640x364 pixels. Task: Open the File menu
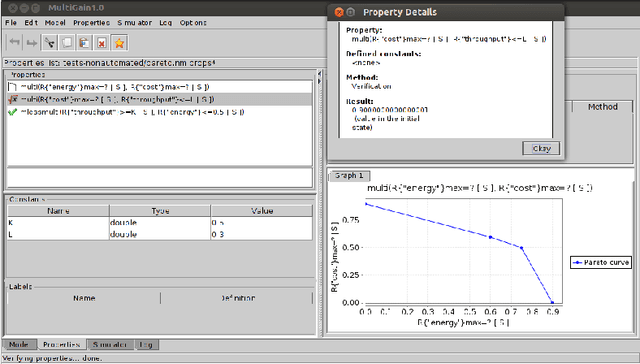click(x=11, y=22)
